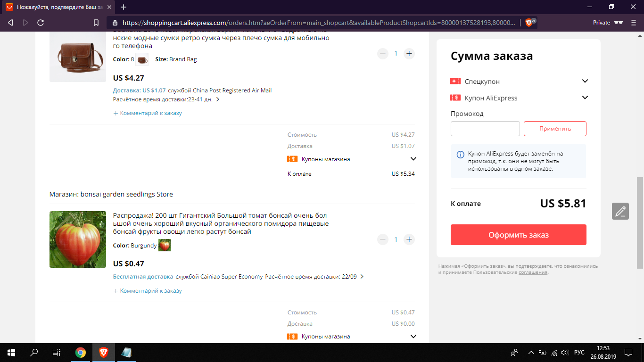This screenshot has height=362, width=644.
Task: Open Chrome from the taskbar
Action: pos(81,352)
